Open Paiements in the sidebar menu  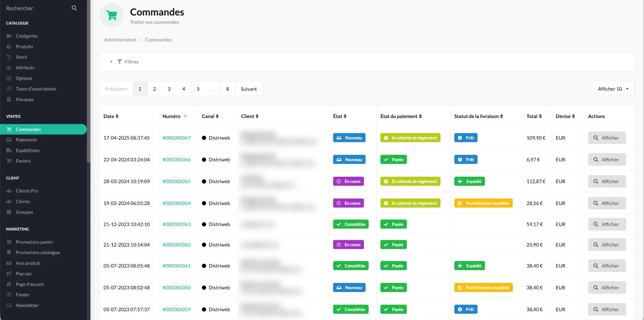26,140
